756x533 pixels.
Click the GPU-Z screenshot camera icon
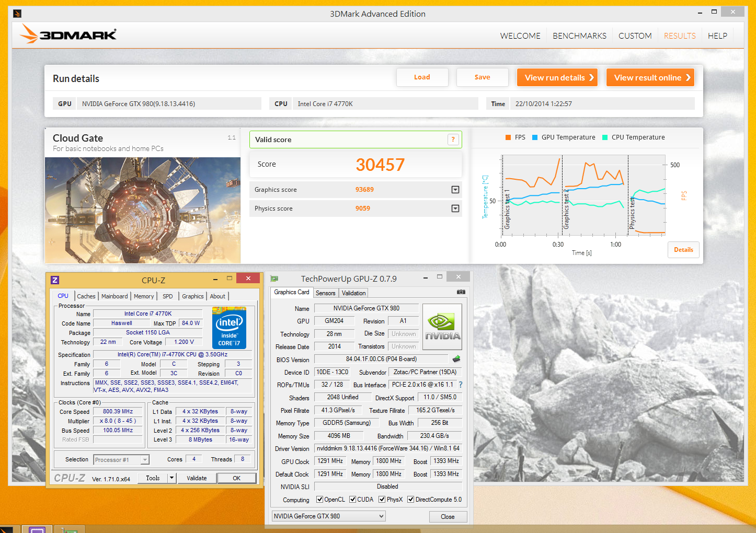[x=461, y=292]
